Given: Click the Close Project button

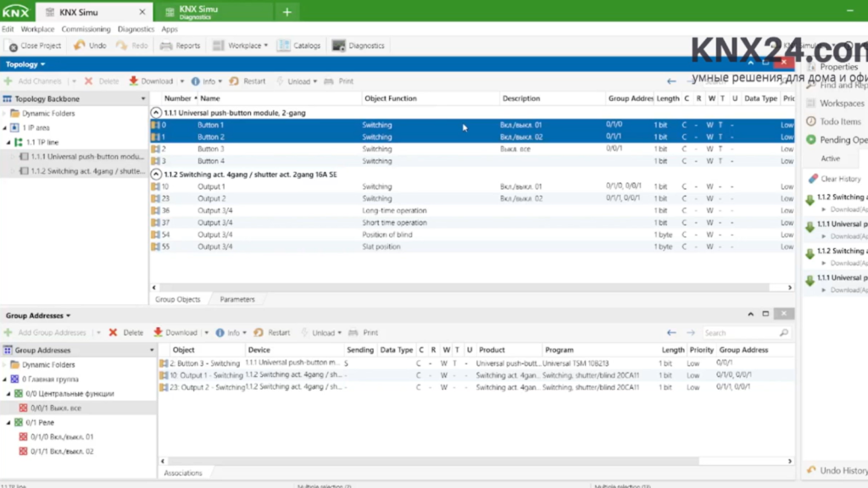Looking at the screenshot, I should click(x=34, y=46).
